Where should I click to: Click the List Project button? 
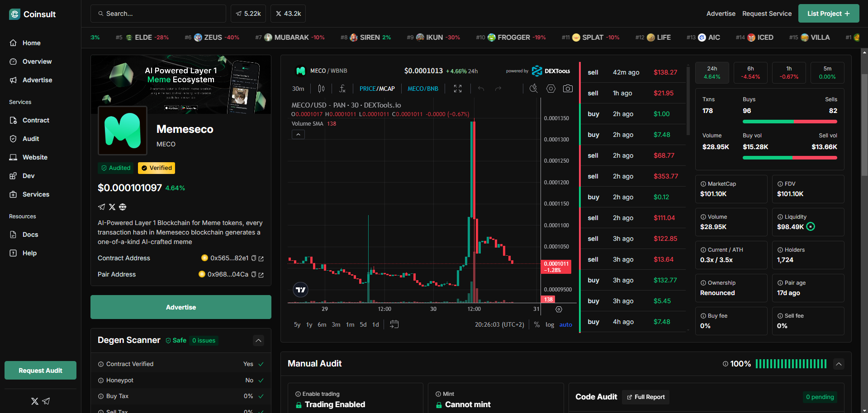pyautogui.click(x=828, y=14)
